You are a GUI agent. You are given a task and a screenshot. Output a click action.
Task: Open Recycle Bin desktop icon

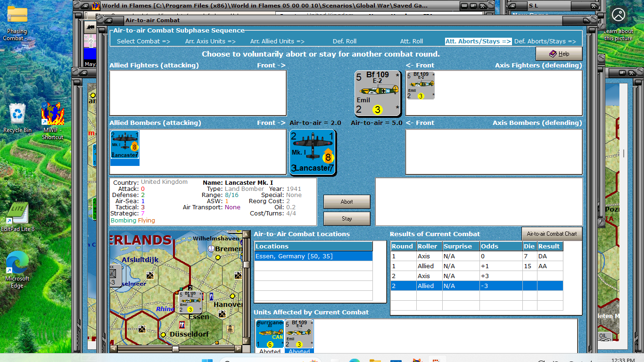tap(17, 118)
